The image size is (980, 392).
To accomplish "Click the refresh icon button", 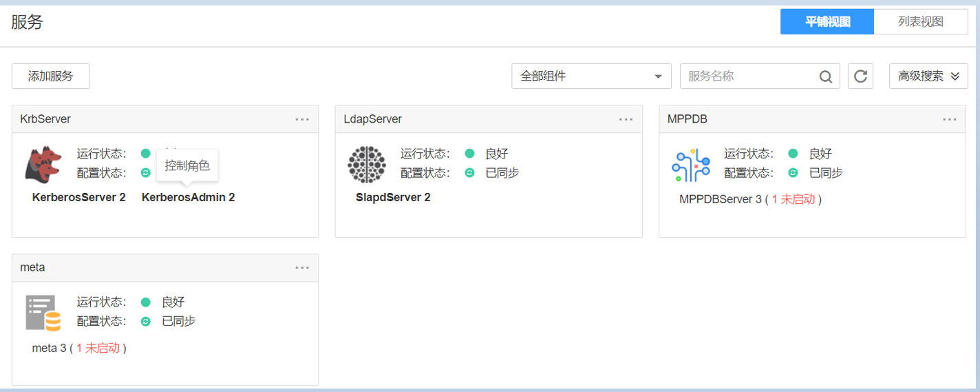I will [860, 76].
